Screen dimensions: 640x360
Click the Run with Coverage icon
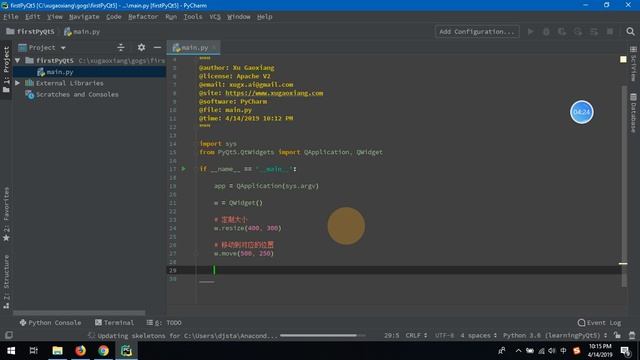(562, 31)
